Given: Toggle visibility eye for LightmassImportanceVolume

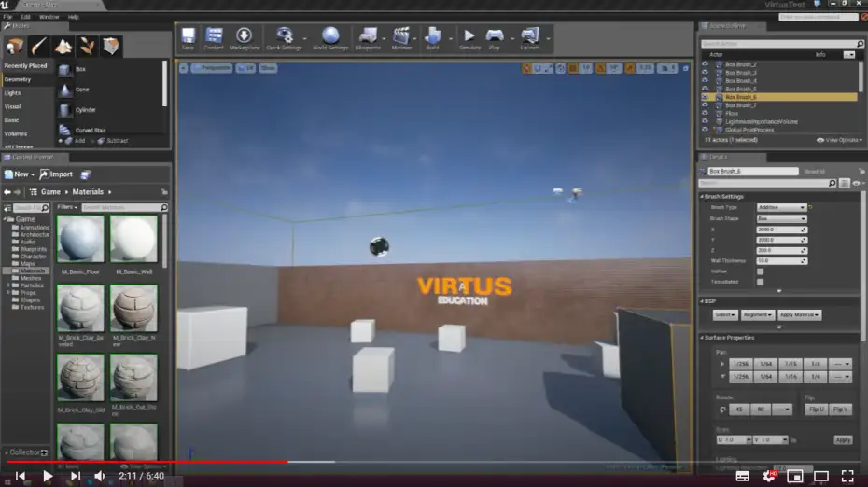Looking at the screenshot, I should tap(705, 121).
